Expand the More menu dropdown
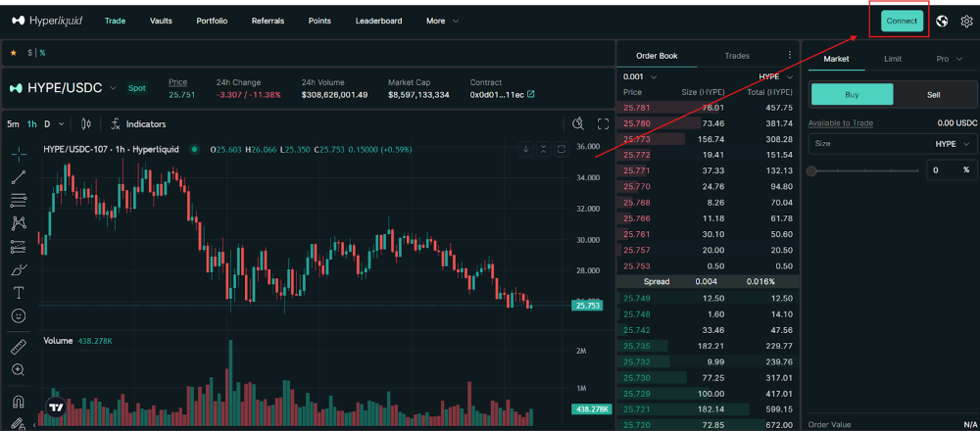The height and width of the screenshot is (431, 980). click(x=443, y=21)
